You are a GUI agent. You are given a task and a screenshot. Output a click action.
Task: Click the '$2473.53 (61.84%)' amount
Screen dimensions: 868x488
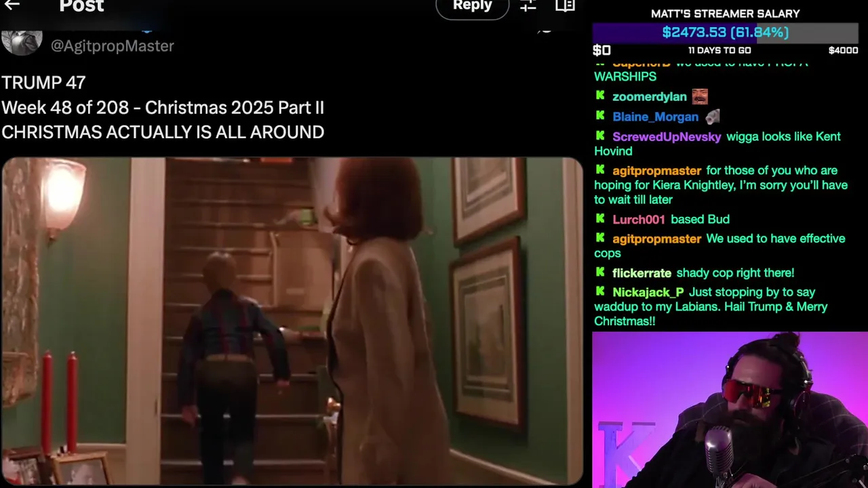[x=726, y=33]
